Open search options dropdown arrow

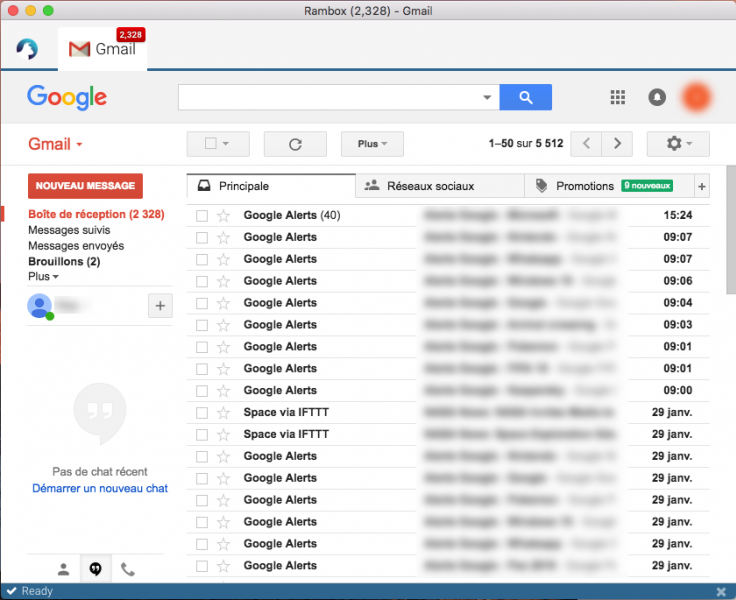(x=487, y=97)
